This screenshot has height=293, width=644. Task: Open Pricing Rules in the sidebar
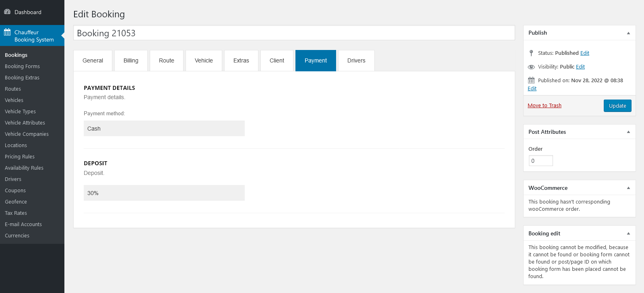pos(20,157)
